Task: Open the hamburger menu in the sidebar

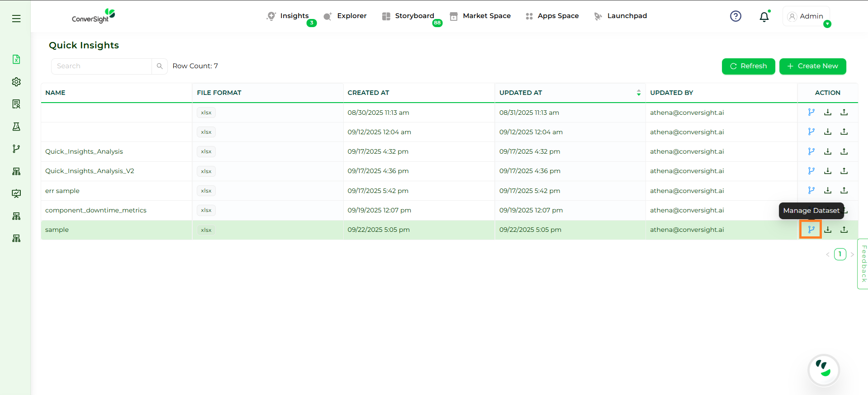Action: pos(16,19)
